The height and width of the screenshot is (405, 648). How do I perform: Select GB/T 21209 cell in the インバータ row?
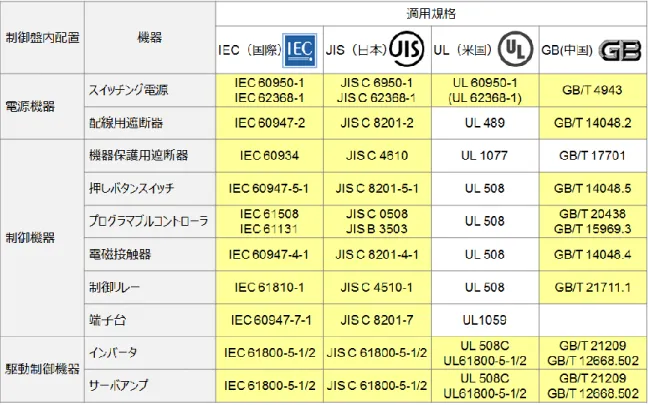[593, 353]
